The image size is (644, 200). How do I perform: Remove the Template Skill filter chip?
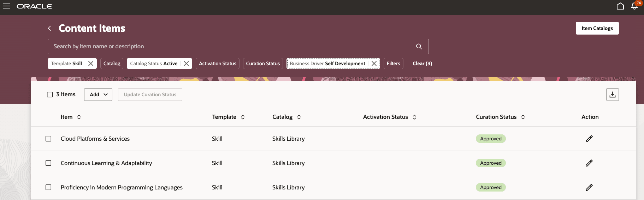point(91,63)
